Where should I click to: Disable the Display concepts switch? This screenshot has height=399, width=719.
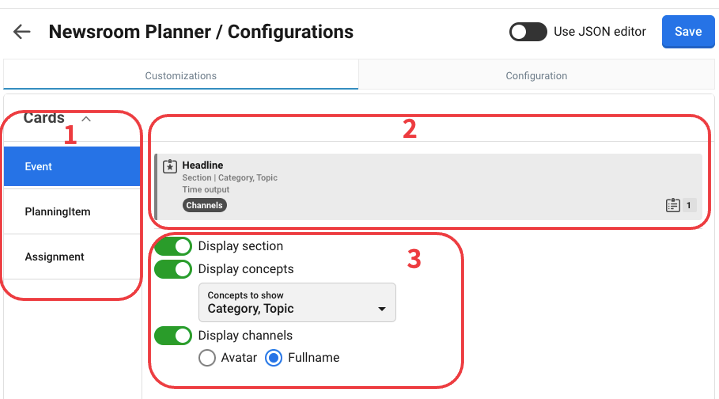pos(173,269)
